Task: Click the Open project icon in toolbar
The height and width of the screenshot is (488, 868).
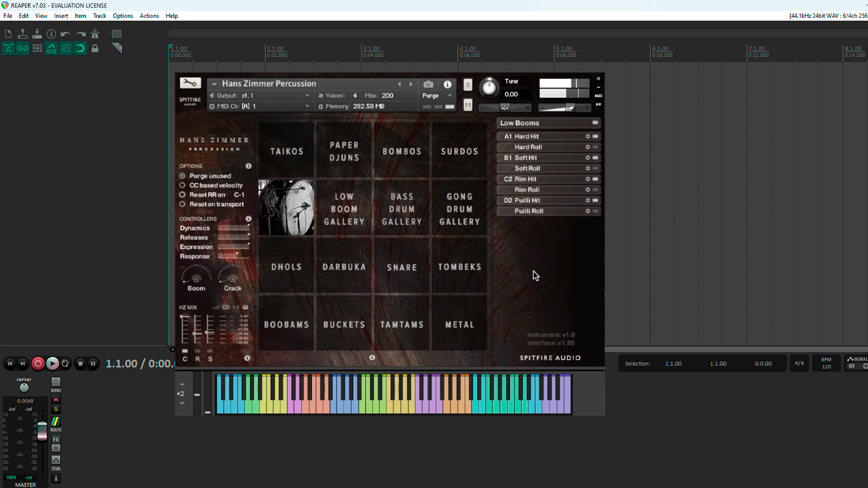Action: (23, 34)
